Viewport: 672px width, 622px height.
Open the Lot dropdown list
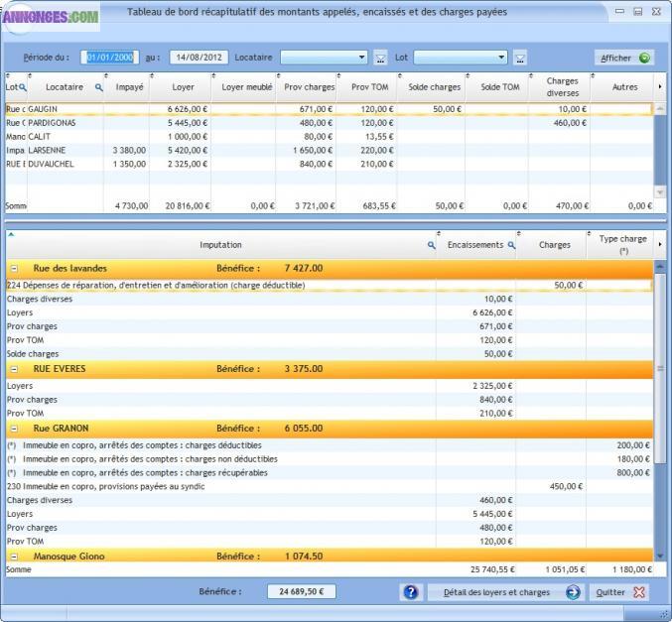click(502, 58)
